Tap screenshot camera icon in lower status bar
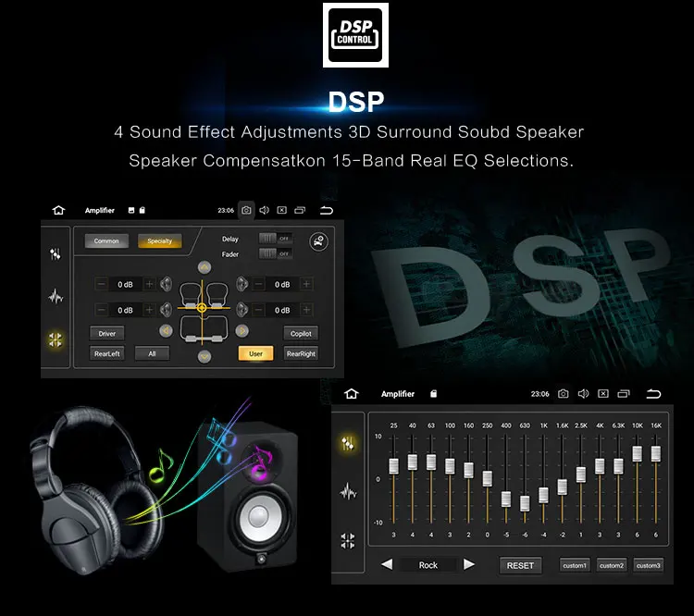Screen dimensions: 694x616 (563, 393)
